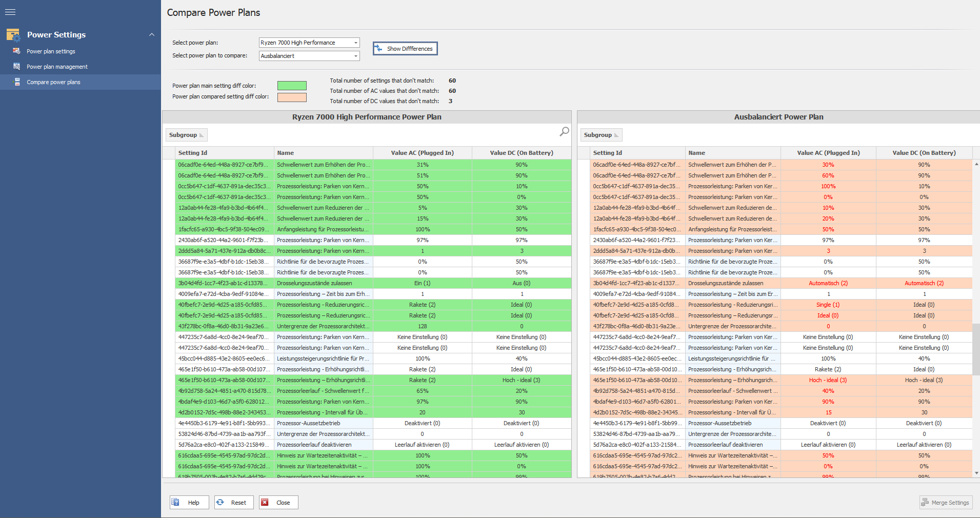Sort Ryzen table by Value DC header
Screen dimensions: 980x518
[522, 153]
